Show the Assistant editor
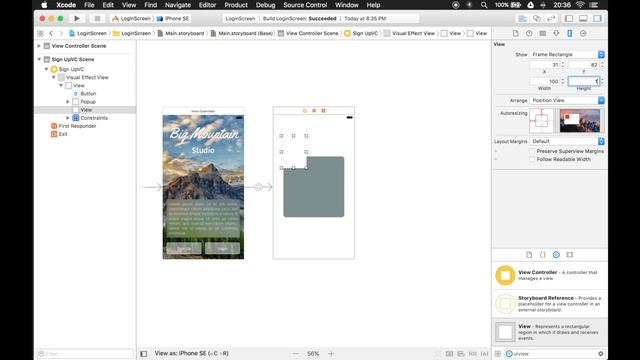640x360 pixels. coord(537,18)
